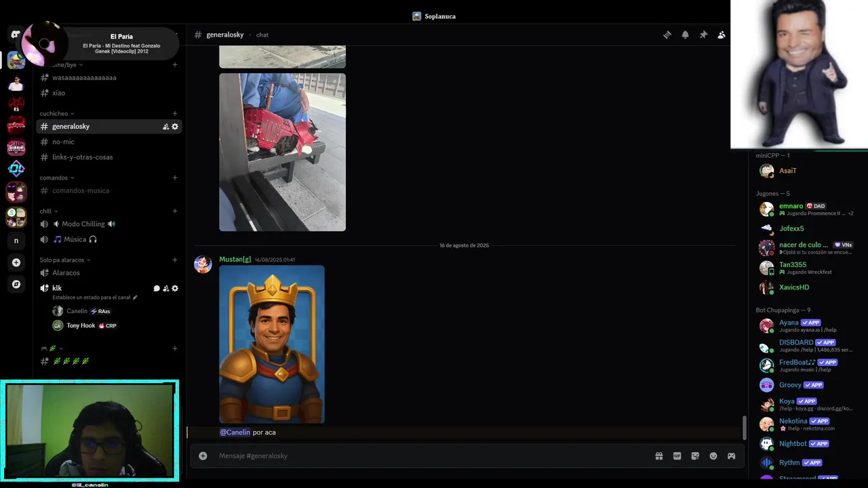Open Discord direct messages home icon
This screenshot has width=868, height=488.
coord(16,35)
